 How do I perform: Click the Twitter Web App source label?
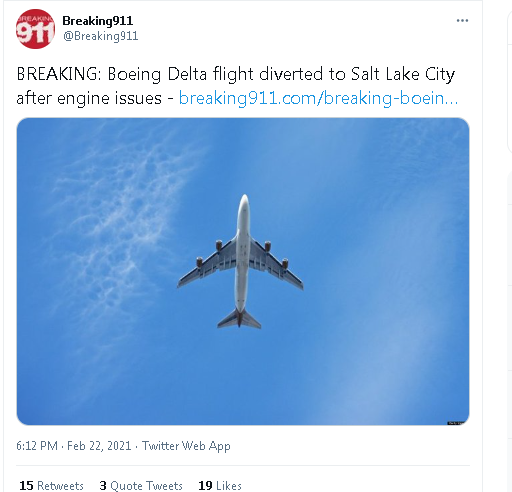186,446
